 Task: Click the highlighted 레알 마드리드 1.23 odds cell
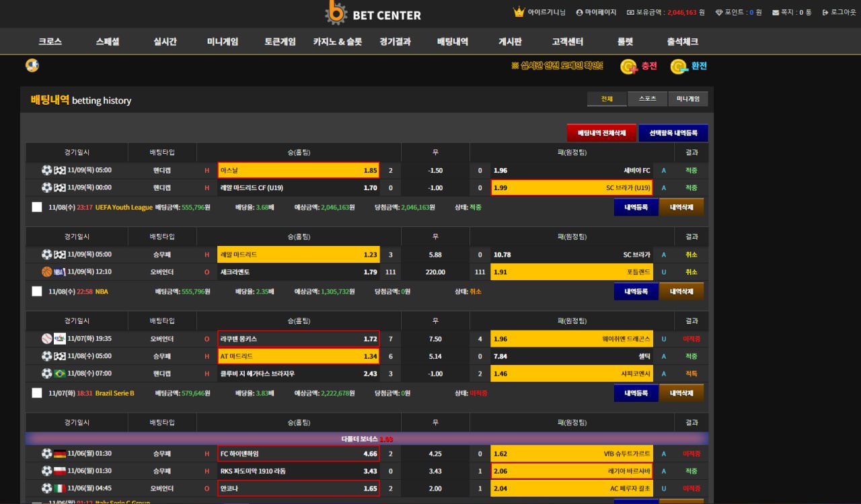(x=299, y=255)
